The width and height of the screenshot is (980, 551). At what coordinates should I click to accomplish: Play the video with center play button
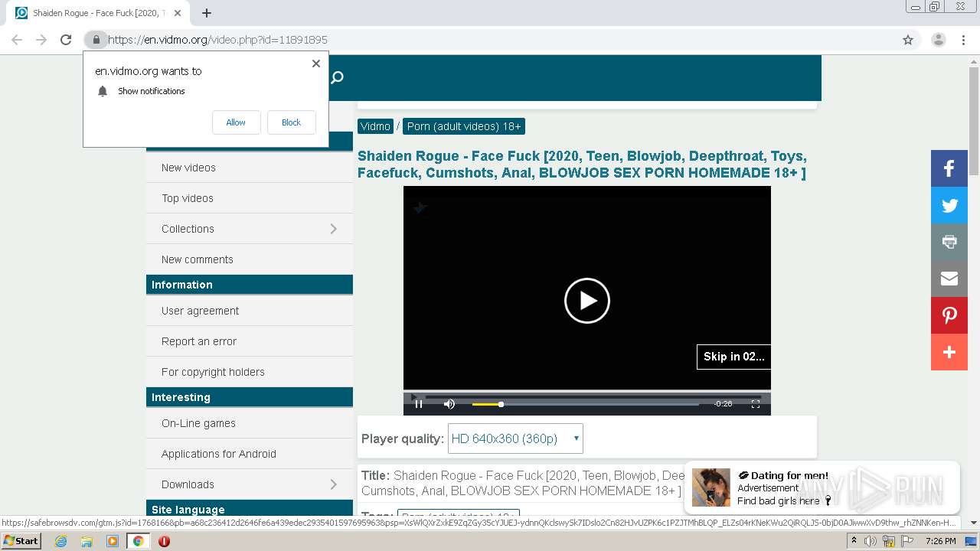tap(587, 301)
